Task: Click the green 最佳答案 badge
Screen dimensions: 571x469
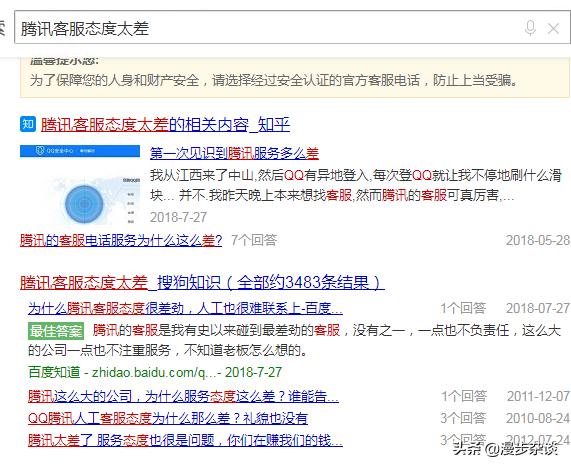Action: [56, 331]
